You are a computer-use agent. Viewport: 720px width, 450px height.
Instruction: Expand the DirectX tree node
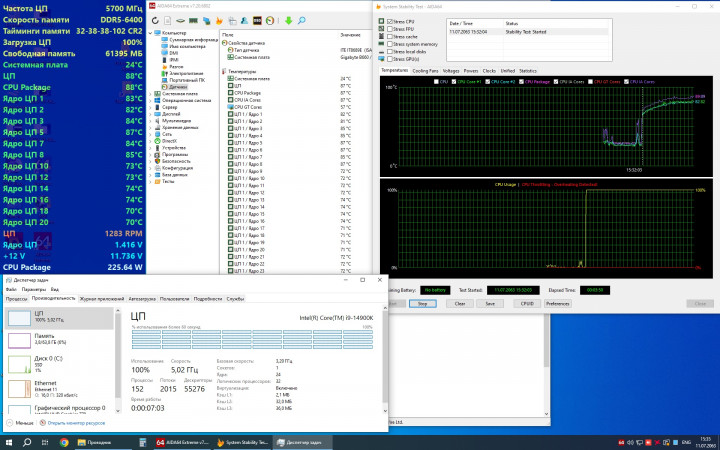(150, 141)
